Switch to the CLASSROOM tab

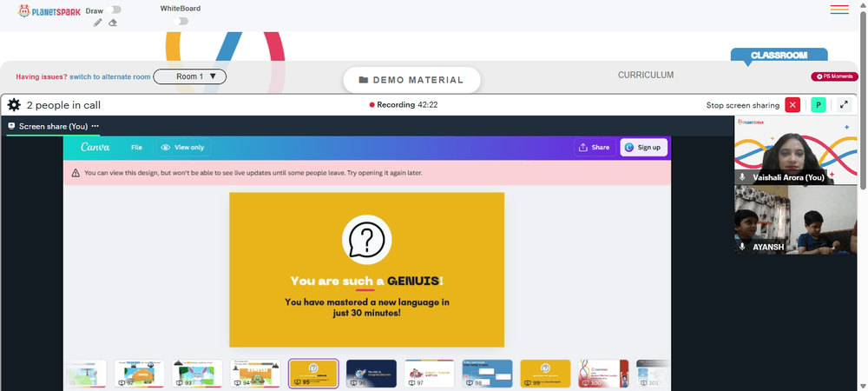coord(779,56)
